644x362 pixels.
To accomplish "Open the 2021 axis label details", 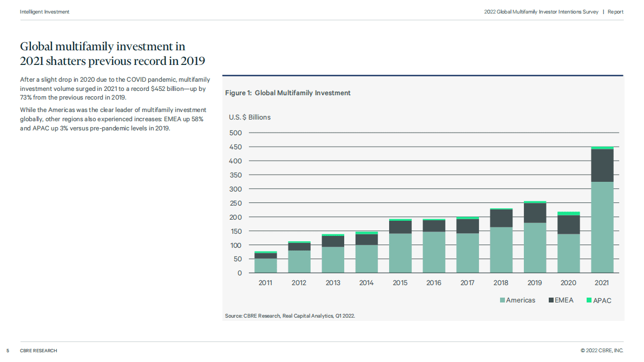I will point(602,282).
